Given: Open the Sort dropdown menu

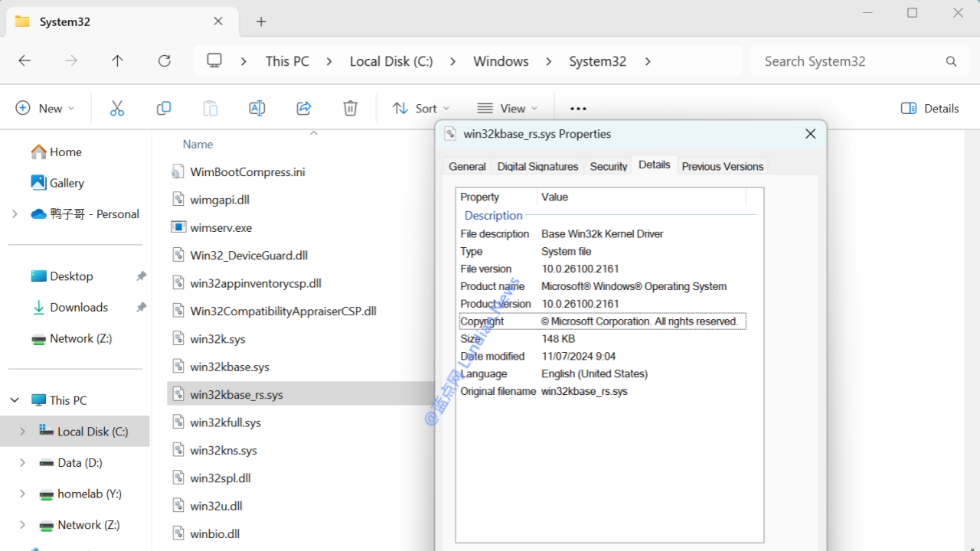Looking at the screenshot, I should pyautogui.click(x=420, y=109).
